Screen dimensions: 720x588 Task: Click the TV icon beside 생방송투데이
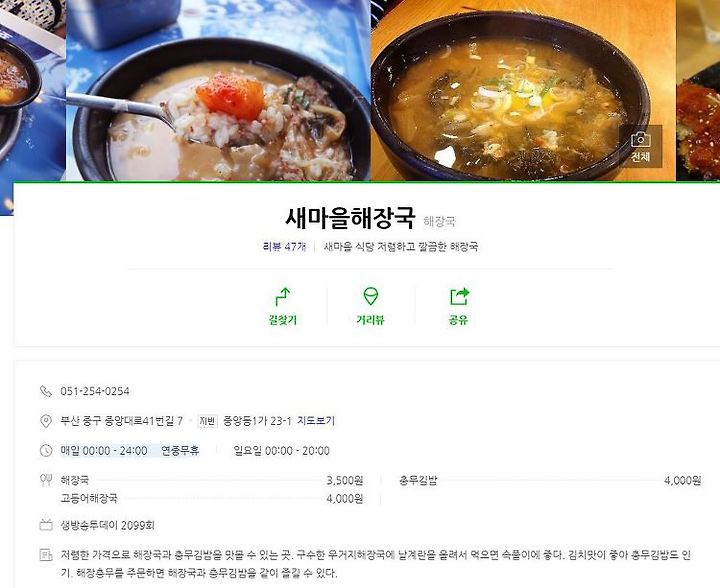46,525
